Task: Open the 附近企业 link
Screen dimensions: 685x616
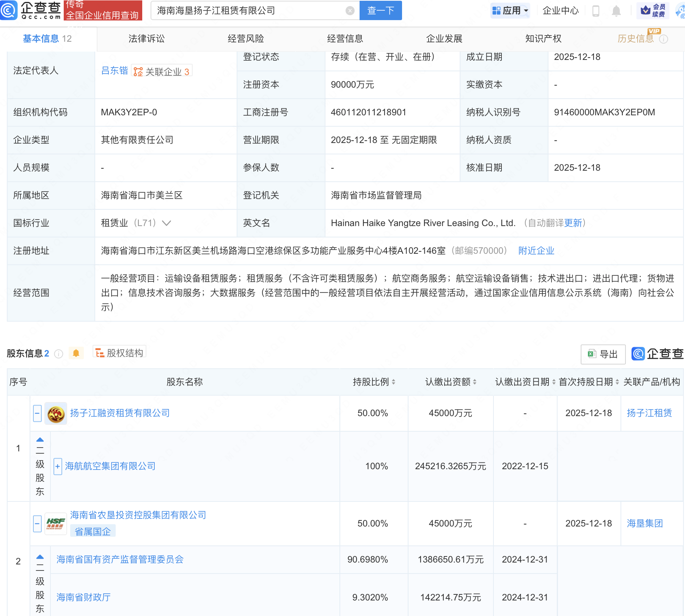Action: click(x=536, y=251)
